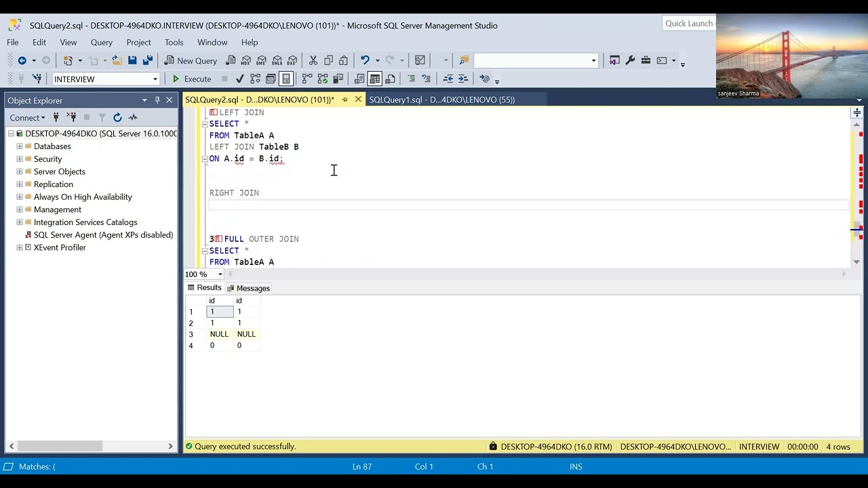
Task: Toggle auto-hide pin on Object Explorer
Action: [x=157, y=100]
